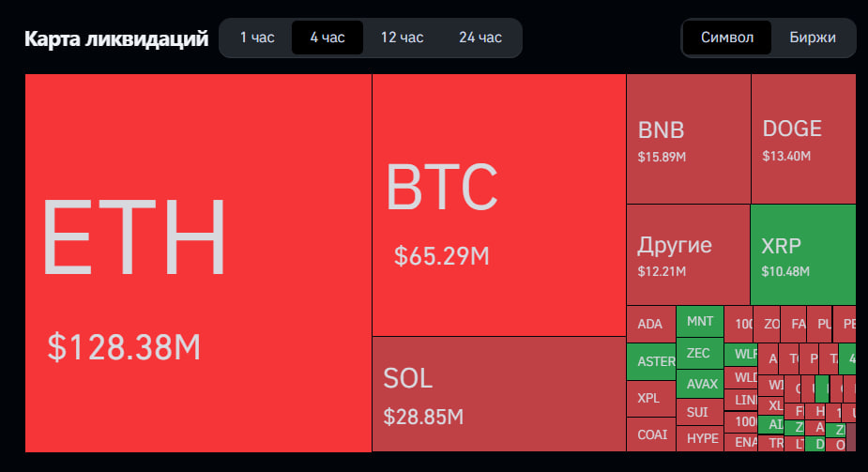Click the ETH liquidation tile

(198, 263)
